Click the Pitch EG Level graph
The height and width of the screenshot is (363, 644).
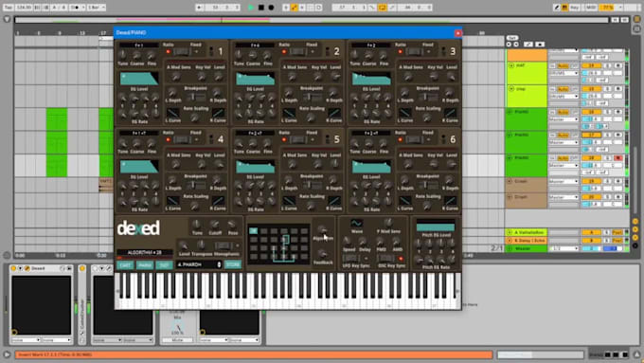click(x=436, y=227)
